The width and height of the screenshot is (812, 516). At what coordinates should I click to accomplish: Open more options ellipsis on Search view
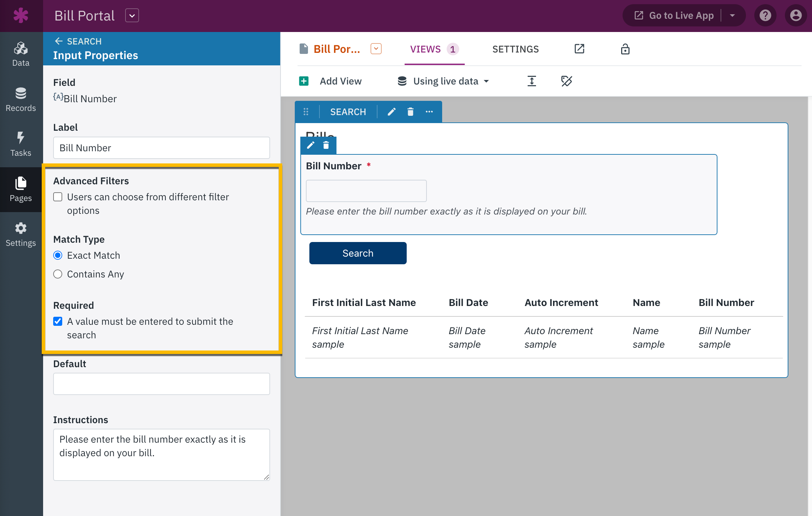click(x=429, y=112)
